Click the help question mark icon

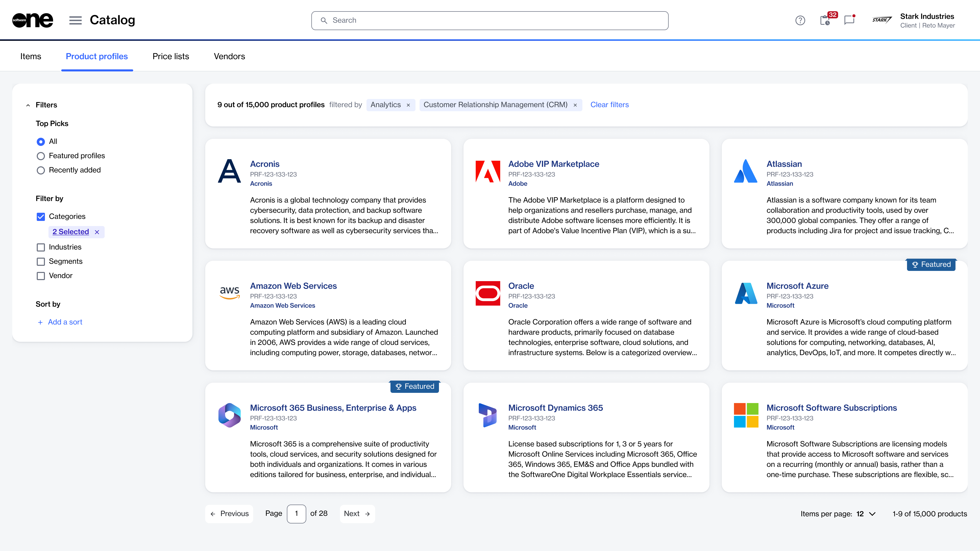800,20
